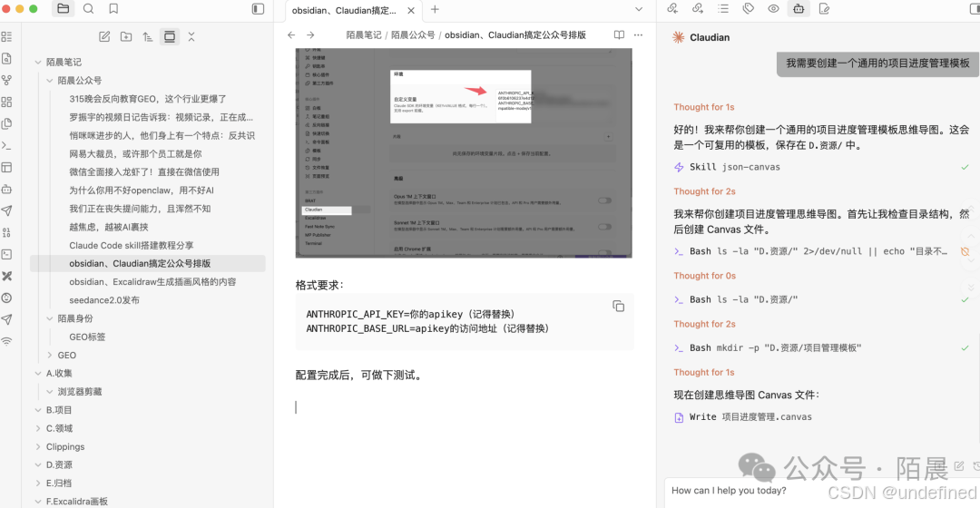The height and width of the screenshot is (508, 980).
Task: Open the terminal prompt ribbon icon
Action: click(x=7, y=145)
